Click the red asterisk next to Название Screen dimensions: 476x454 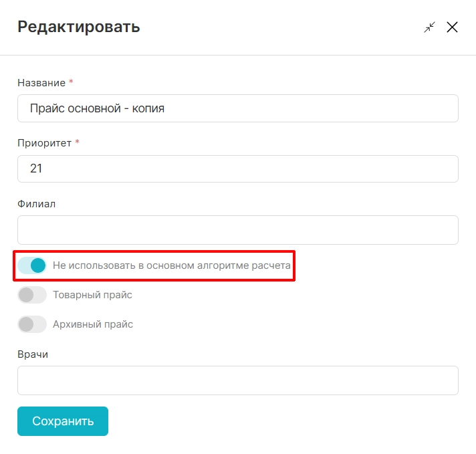tap(71, 82)
